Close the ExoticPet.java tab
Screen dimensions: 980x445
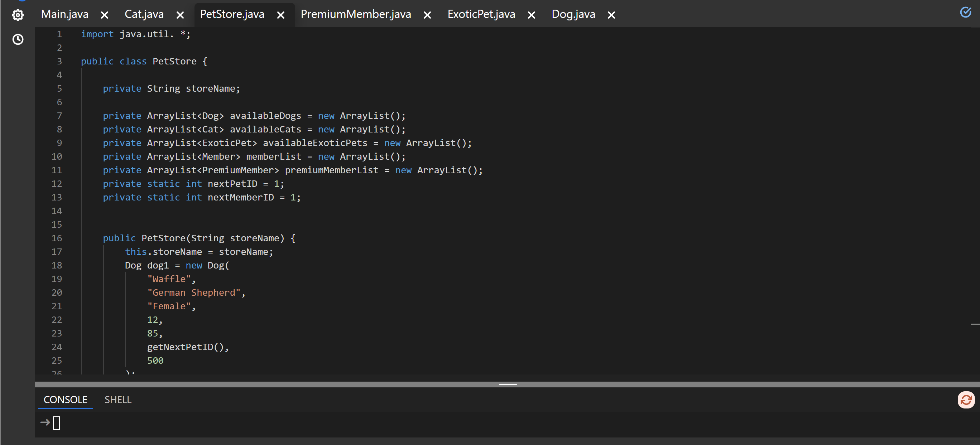click(532, 15)
